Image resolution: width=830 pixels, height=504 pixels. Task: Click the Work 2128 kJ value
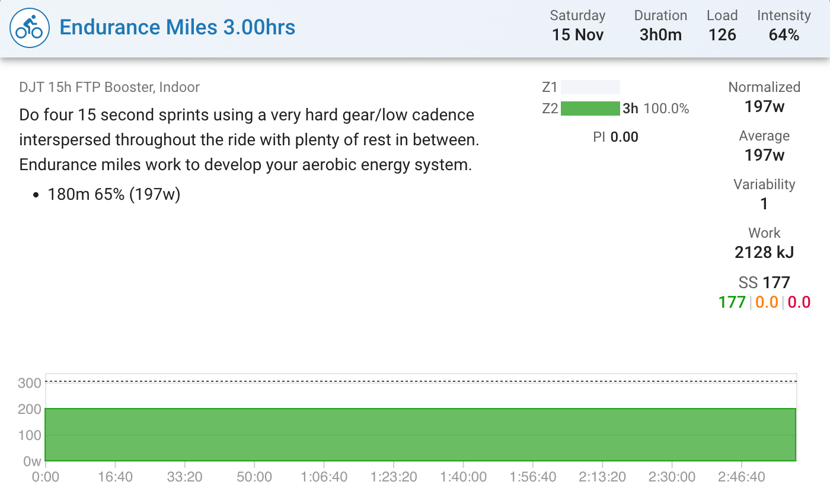[764, 253]
